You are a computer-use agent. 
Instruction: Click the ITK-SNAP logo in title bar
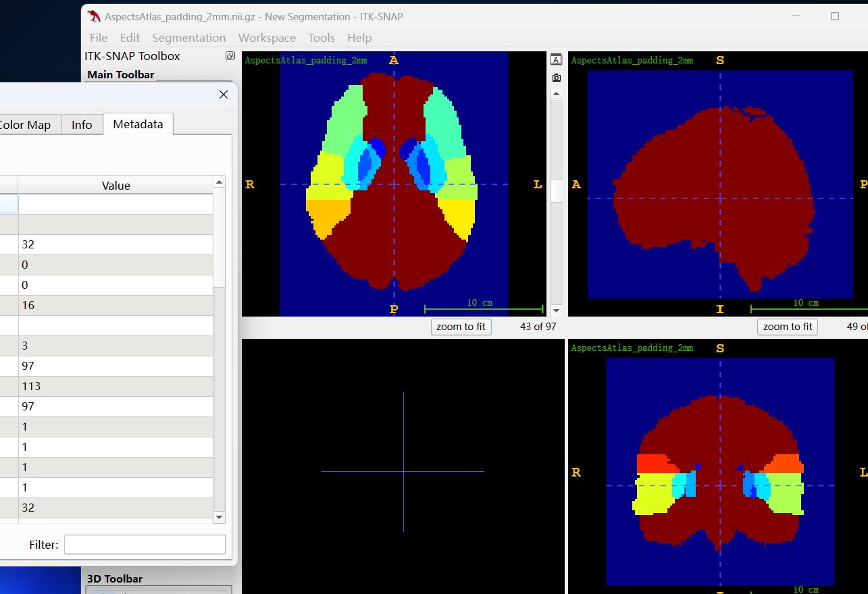point(94,16)
